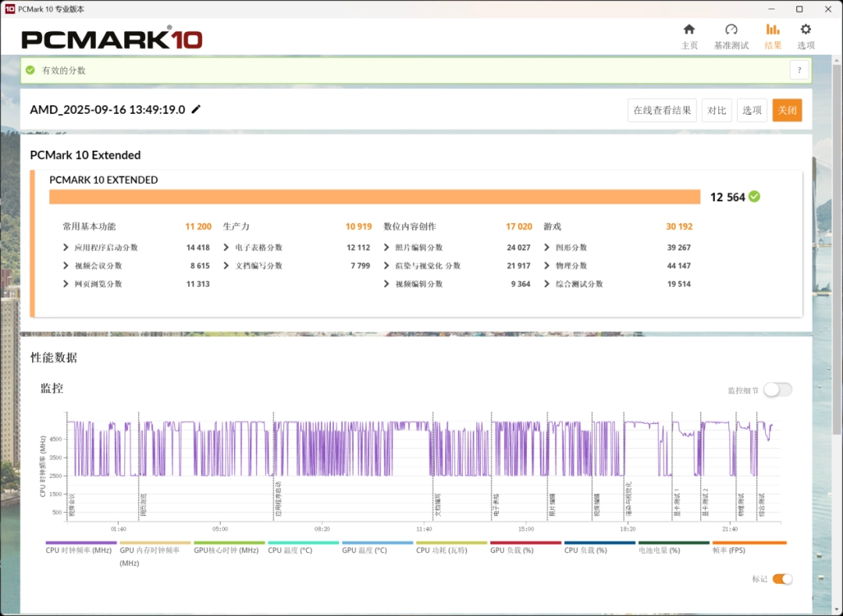The height and width of the screenshot is (616, 843).
Task: Open the Home (主页) icon
Action: click(x=688, y=30)
